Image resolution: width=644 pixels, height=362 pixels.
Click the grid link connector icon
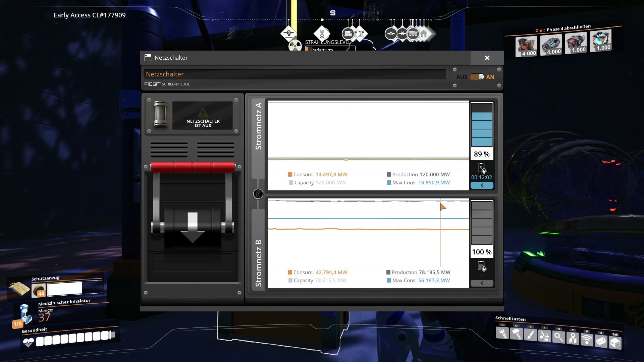pos(258,194)
